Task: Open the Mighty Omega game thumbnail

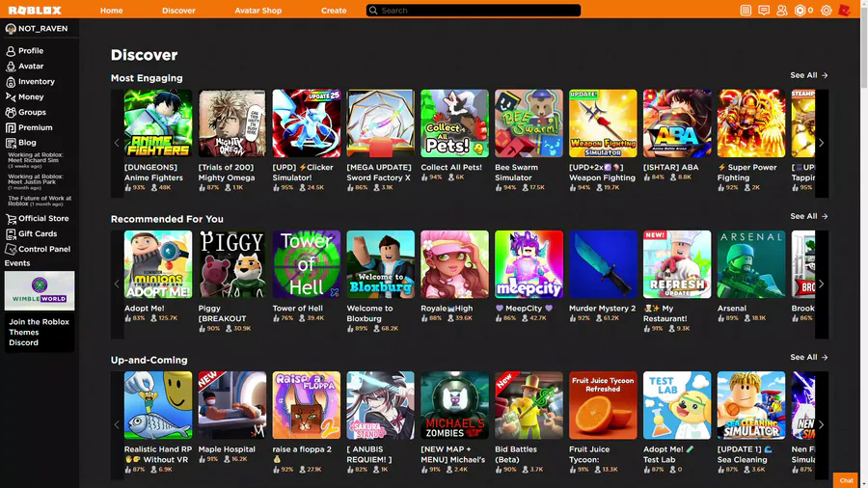Action: click(232, 123)
